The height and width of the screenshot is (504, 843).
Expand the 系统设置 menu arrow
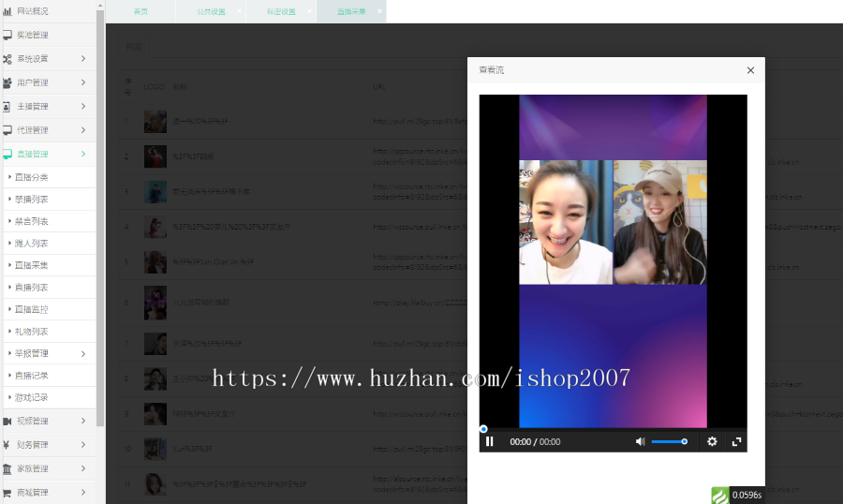[x=83, y=59]
